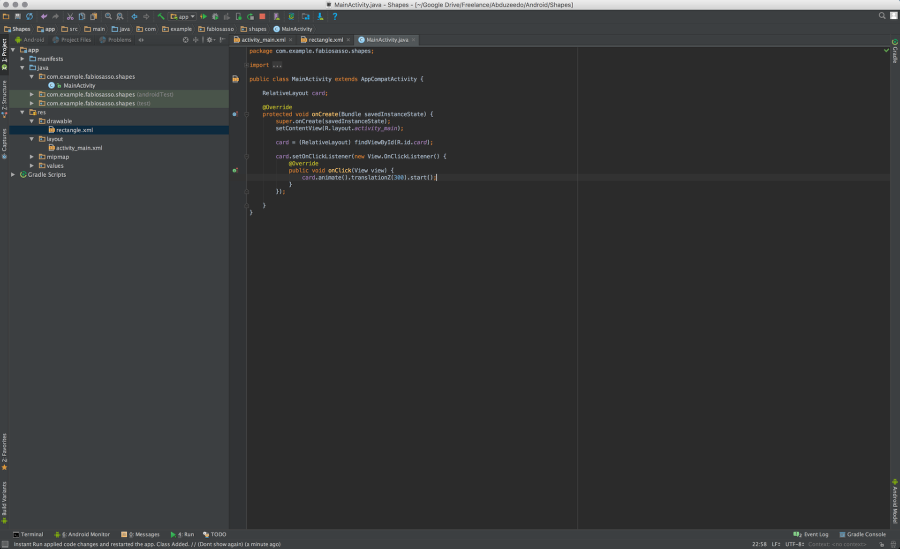Click the Undo arrow icon
This screenshot has height=549, width=900.
tap(44, 17)
